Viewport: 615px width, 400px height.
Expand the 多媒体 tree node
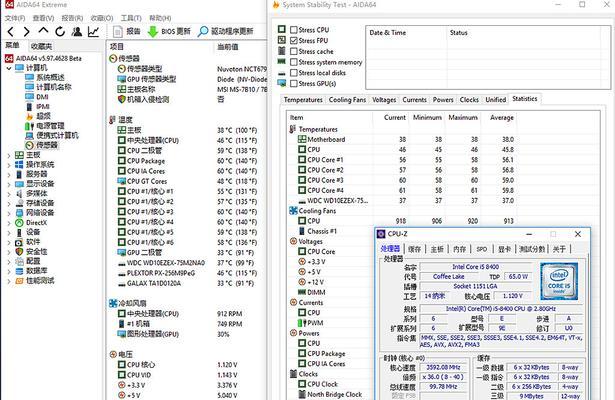click(9, 194)
